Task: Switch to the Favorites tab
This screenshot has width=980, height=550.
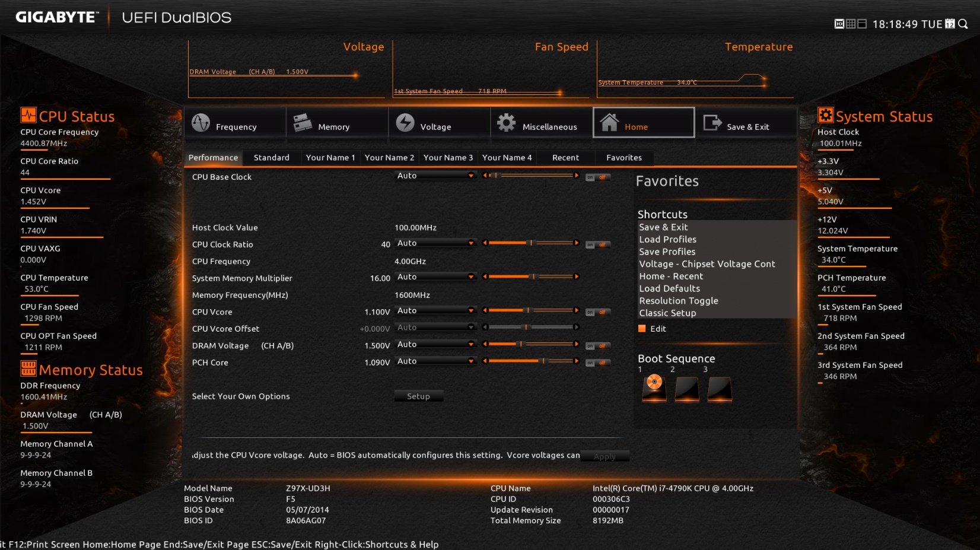Action: point(624,158)
